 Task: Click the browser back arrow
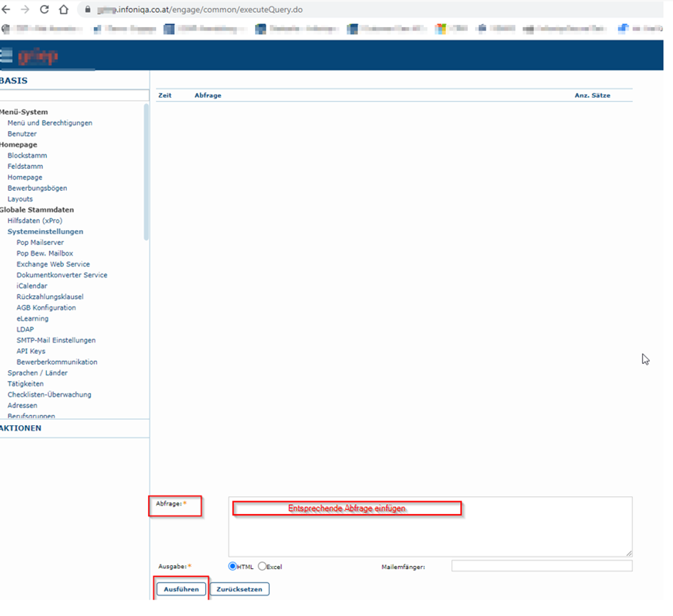6,10
